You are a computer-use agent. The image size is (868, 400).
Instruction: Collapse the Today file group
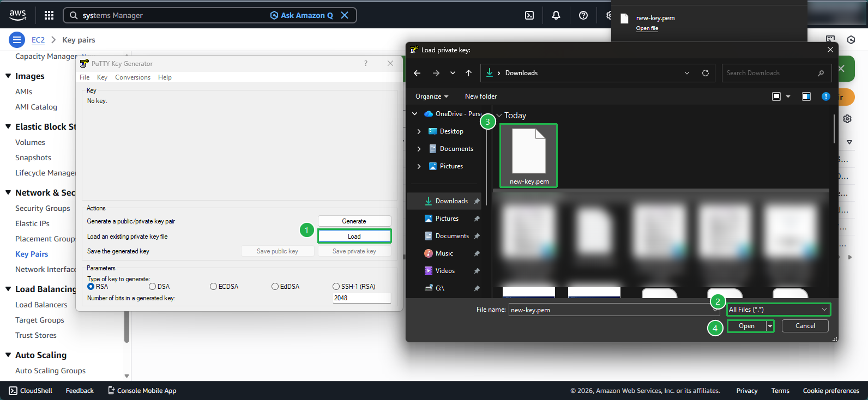point(499,116)
